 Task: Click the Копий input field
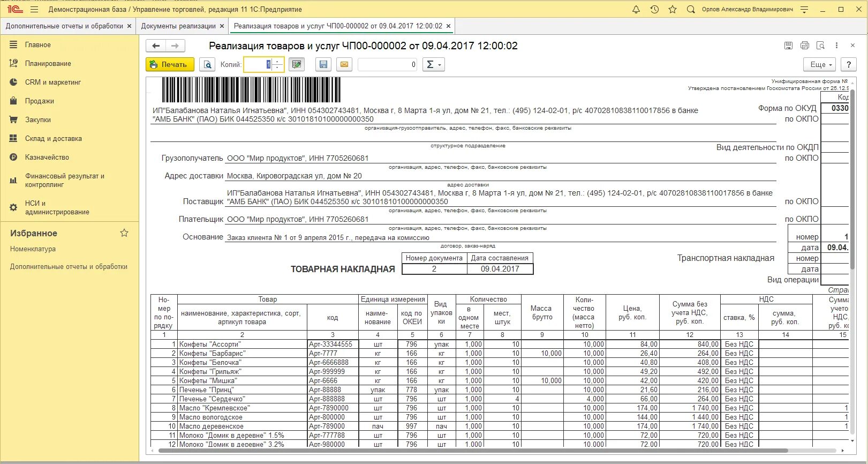tap(259, 64)
